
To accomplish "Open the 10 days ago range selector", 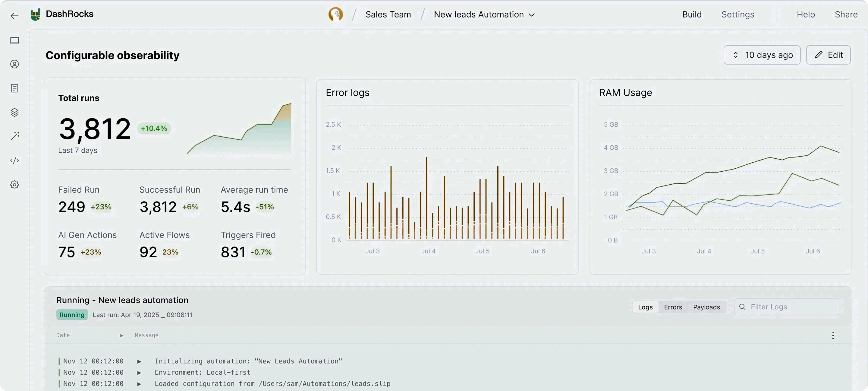I will coord(762,55).
